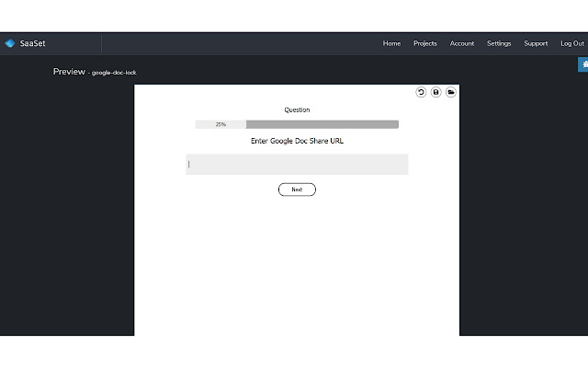Click the SaaSet diamond logo icon

(x=10, y=43)
